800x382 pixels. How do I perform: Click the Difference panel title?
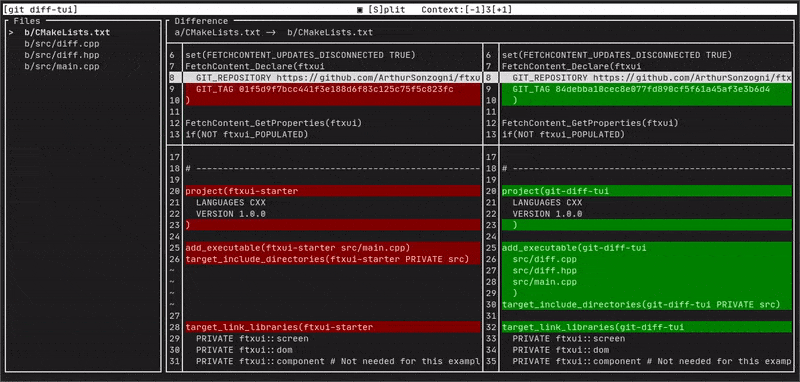(201, 21)
